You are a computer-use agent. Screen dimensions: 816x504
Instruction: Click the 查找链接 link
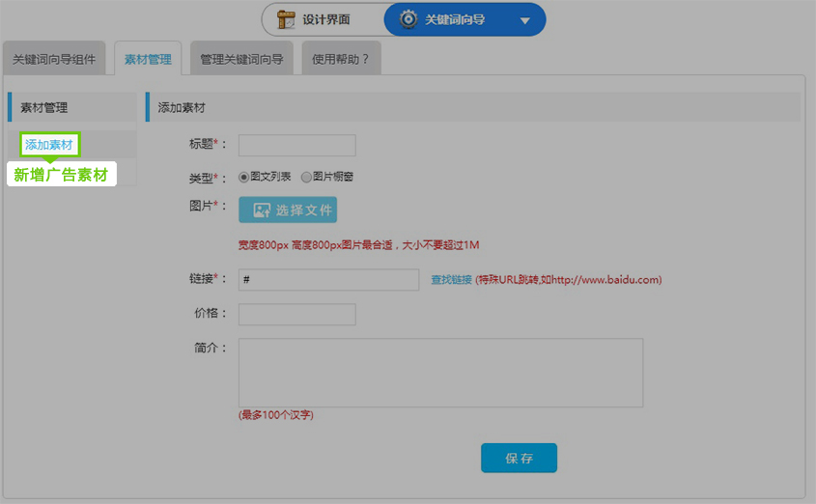451,280
